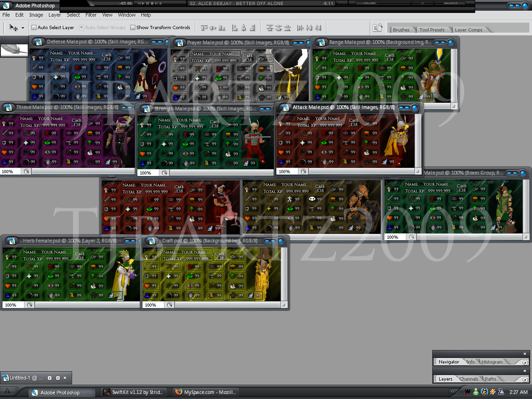Screen dimensions: 532x399
Task: Open the Filter menu
Action: 91,15
